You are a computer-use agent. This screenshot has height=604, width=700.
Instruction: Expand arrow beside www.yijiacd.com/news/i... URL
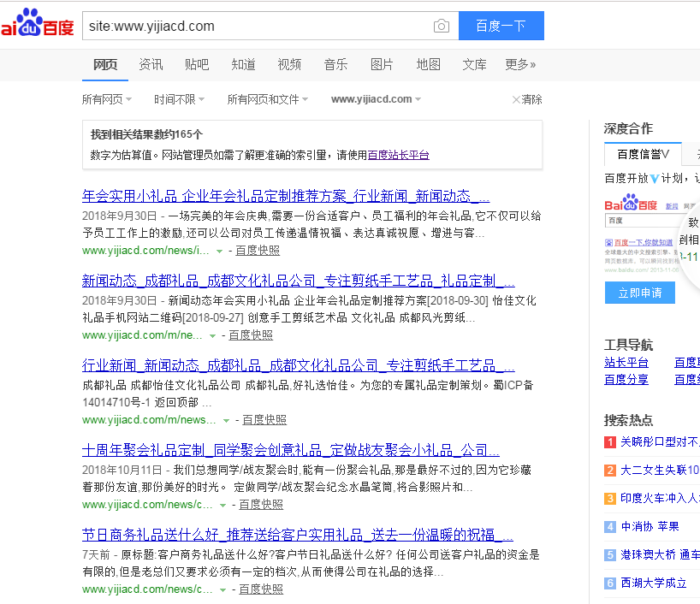(219, 252)
